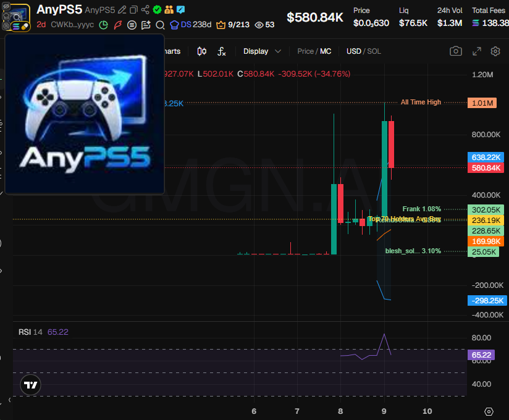509x420 pixels.
Task: Click the RSI 14 indicator label
Action: (30, 332)
